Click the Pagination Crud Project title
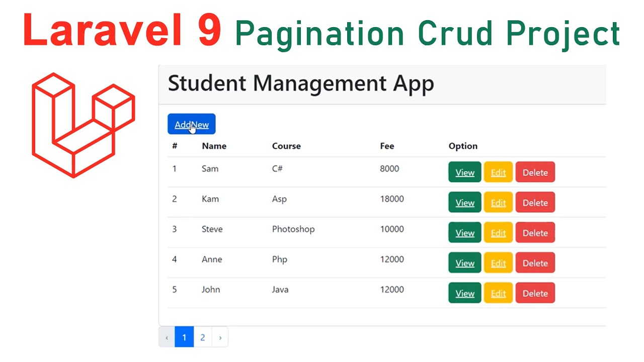Screen dimensions: 644x362 (x=428, y=34)
